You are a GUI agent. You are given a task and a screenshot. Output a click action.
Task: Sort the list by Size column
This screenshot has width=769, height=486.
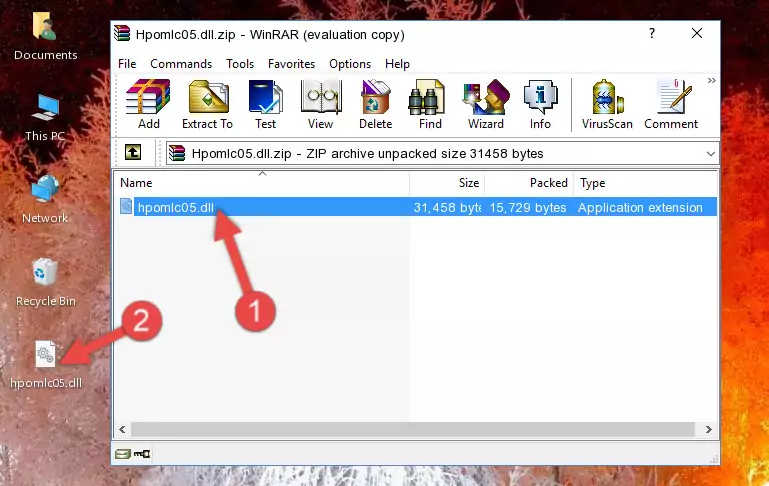447,183
